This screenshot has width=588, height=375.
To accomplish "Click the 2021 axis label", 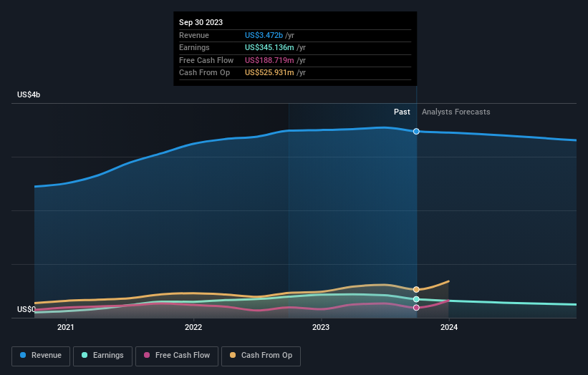I will [x=66, y=328].
